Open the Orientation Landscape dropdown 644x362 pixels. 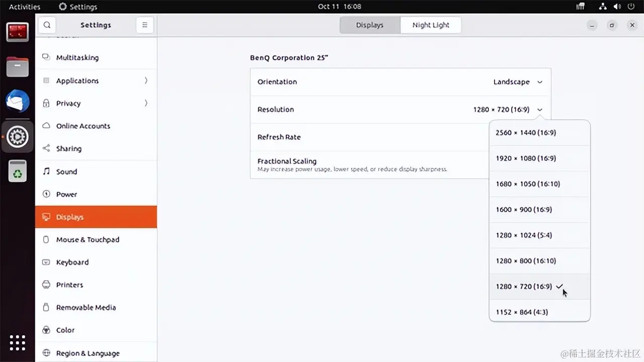tap(518, 82)
